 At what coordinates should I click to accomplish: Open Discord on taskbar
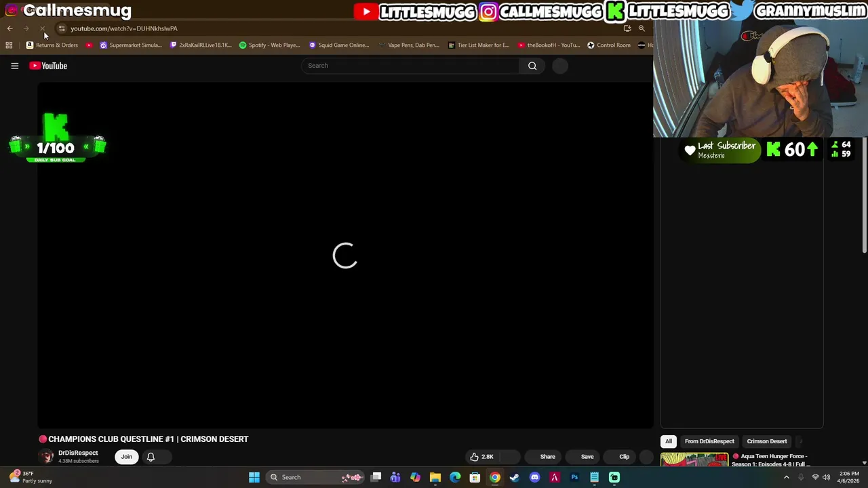coord(534,477)
